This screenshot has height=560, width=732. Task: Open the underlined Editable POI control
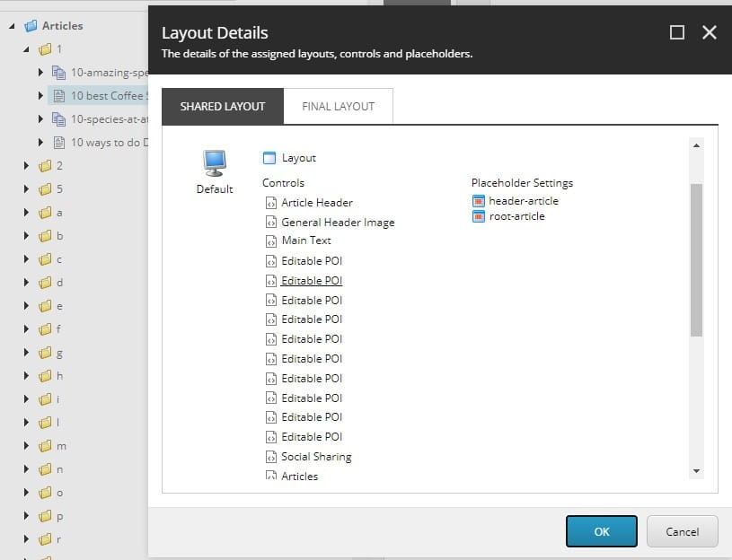312,281
